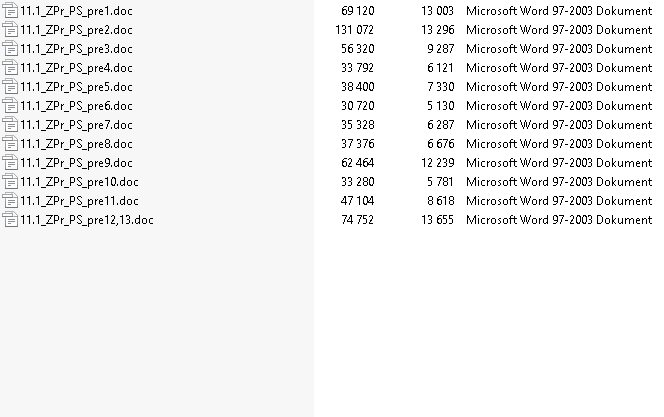Viewport: 664px width, 417px height.
Task: Select file name 11.1_ZPr_PS_pre4.doc
Action: (76, 68)
